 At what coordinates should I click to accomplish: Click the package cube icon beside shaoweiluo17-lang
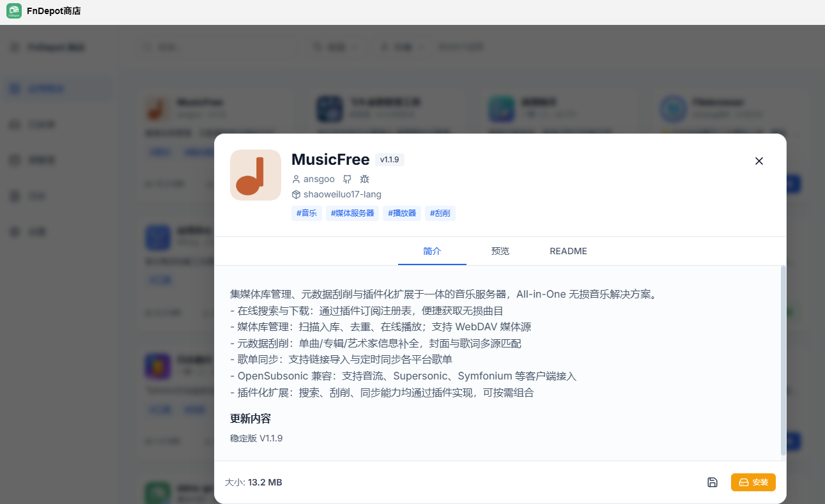click(x=296, y=194)
